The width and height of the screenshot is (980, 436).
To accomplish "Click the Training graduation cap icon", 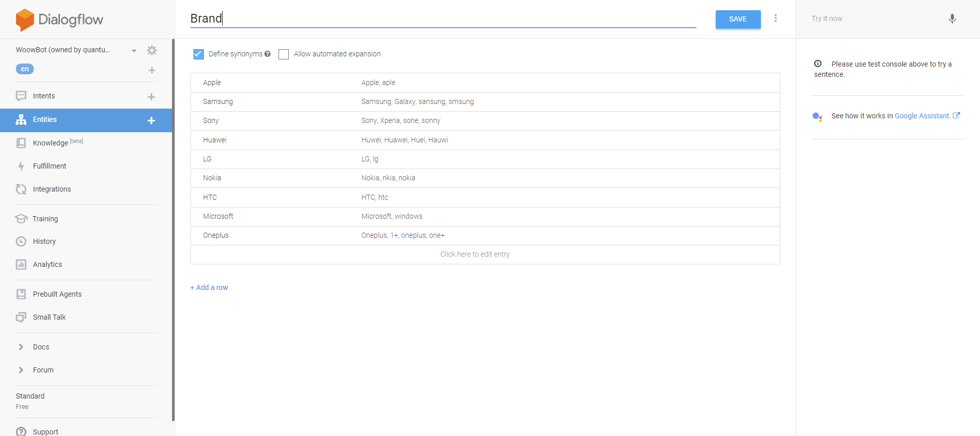I will [21, 219].
